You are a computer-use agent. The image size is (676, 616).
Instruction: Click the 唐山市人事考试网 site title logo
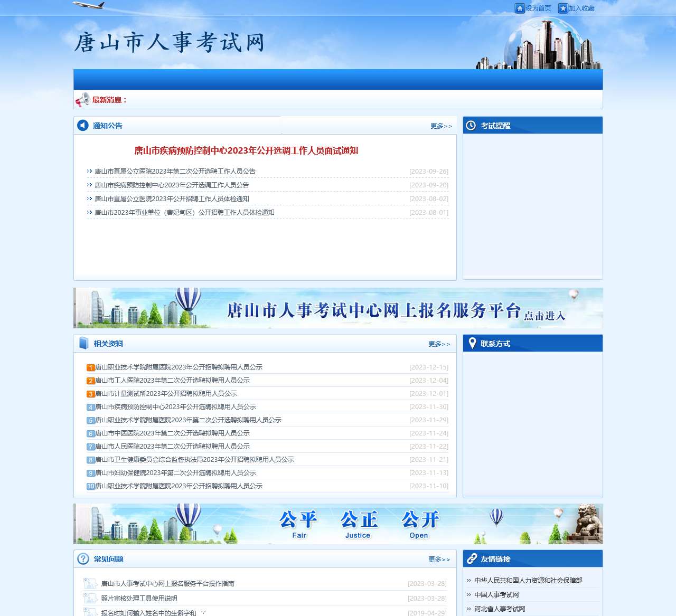[x=170, y=42]
